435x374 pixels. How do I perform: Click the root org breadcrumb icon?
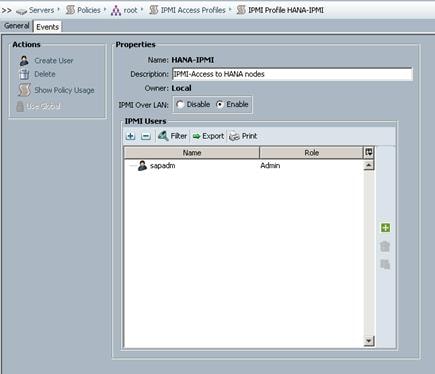(116, 11)
